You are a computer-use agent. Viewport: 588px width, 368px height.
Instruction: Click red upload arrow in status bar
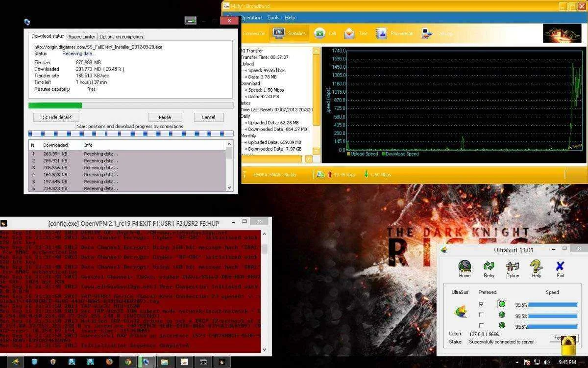pyautogui.click(x=329, y=174)
